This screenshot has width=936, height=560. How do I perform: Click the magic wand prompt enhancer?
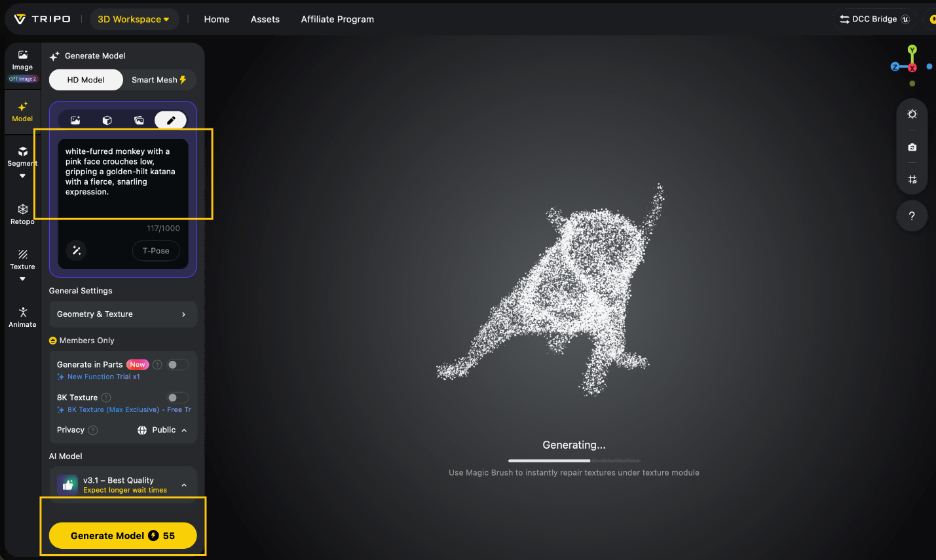coord(77,250)
